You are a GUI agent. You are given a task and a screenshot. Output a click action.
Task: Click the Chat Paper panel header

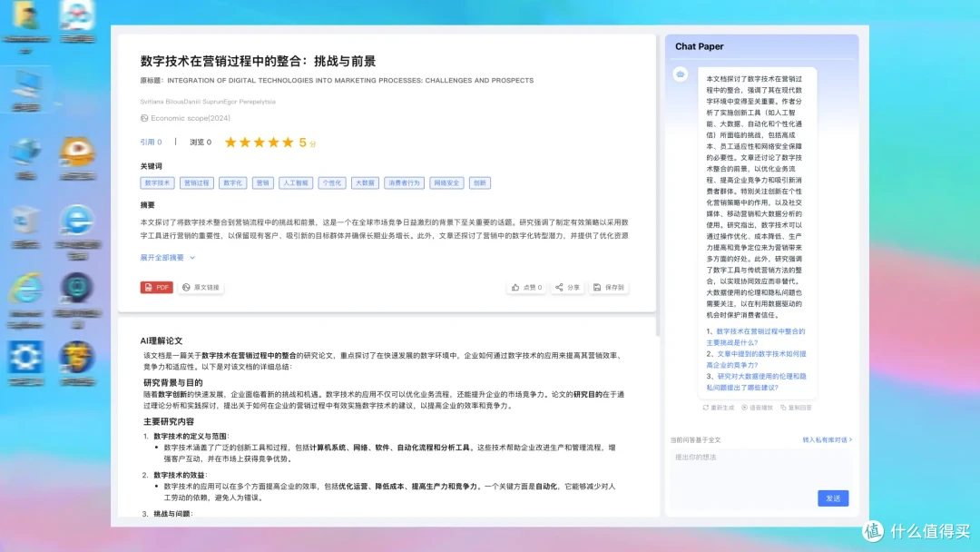click(x=700, y=46)
